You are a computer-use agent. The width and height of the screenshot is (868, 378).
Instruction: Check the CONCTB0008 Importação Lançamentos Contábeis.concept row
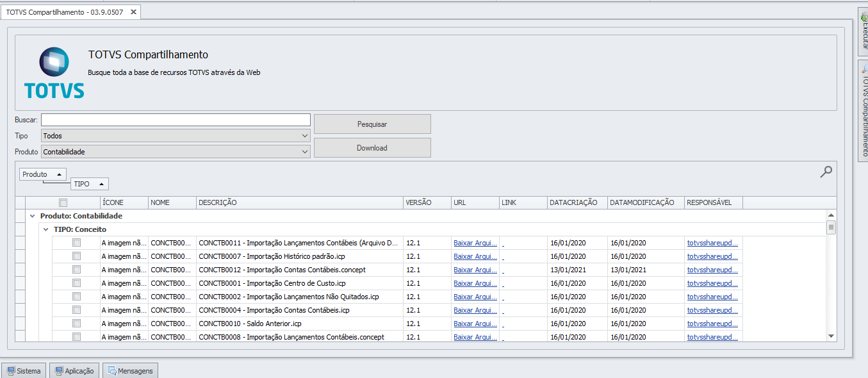click(76, 337)
